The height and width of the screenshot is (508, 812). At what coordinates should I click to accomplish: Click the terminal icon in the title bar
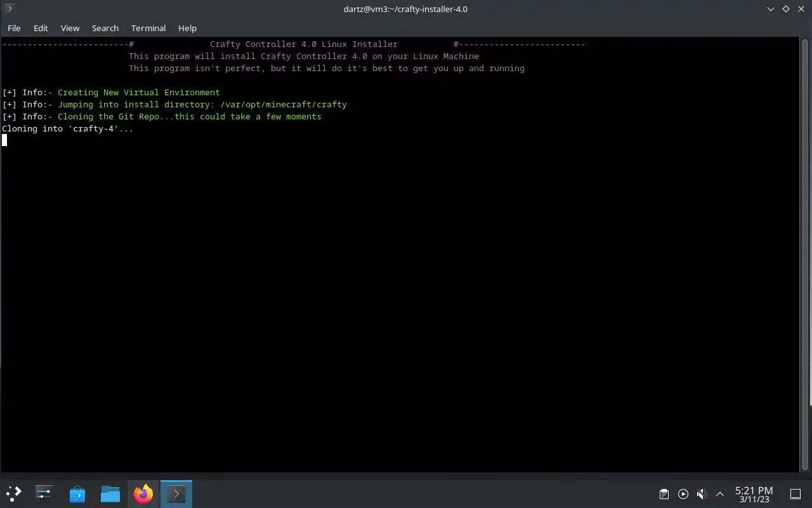tap(9, 9)
